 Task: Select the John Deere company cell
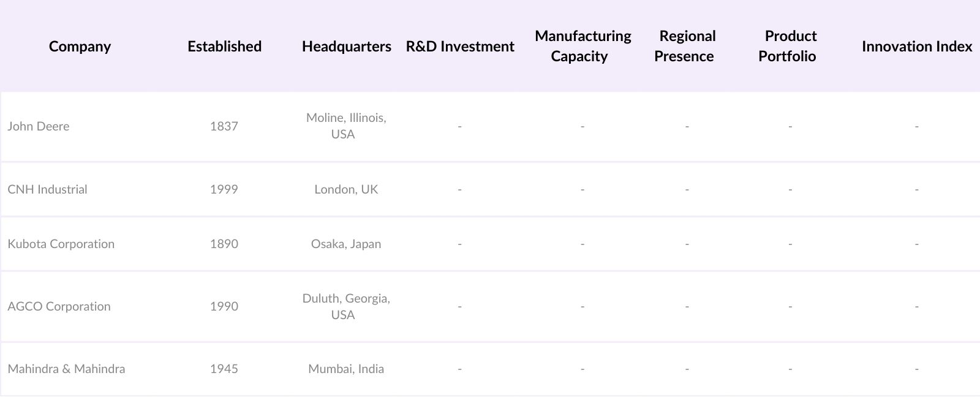(39, 126)
